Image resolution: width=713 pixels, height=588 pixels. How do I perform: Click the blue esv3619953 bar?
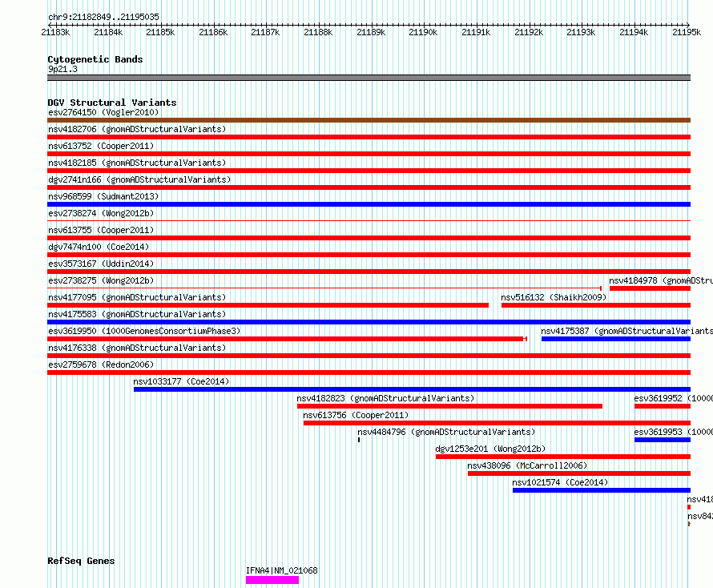coord(662,440)
